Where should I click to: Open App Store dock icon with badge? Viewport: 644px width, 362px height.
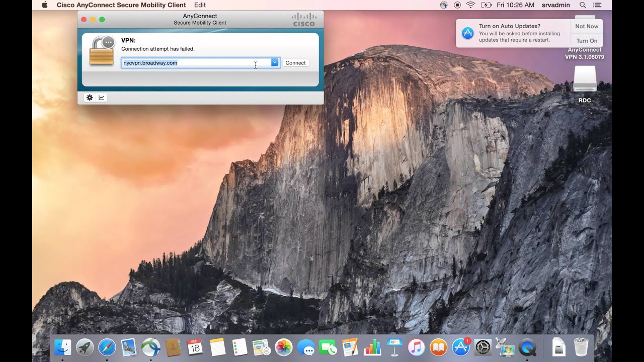tap(460, 347)
